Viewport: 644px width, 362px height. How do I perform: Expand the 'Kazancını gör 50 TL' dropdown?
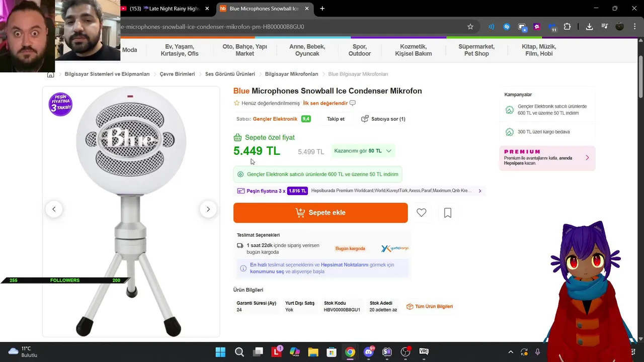tap(362, 151)
